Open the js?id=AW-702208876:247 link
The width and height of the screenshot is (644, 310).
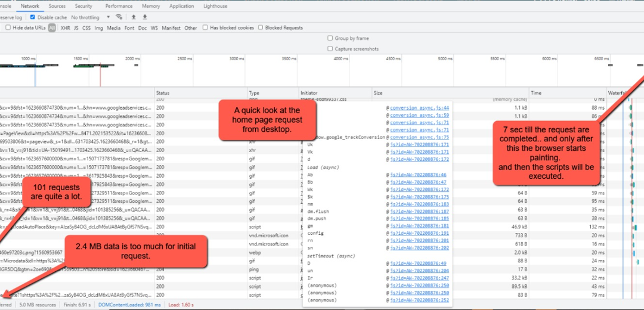point(419,278)
